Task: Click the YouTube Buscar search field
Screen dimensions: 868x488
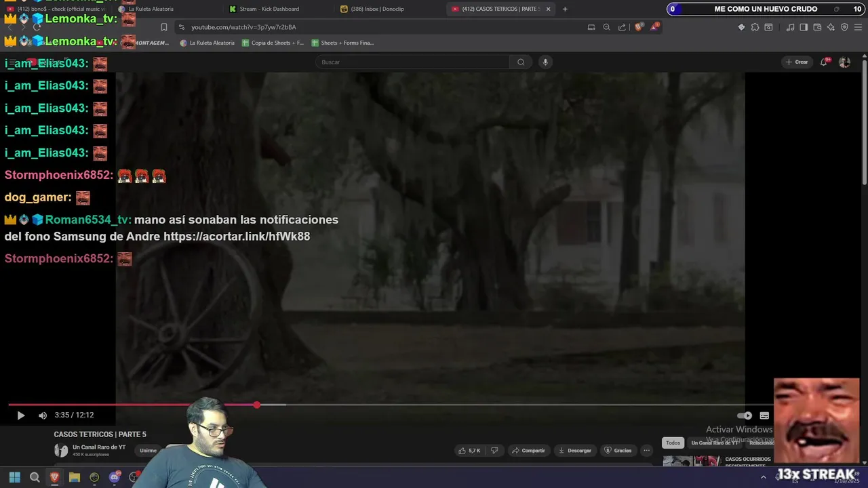Action: tap(412, 62)
